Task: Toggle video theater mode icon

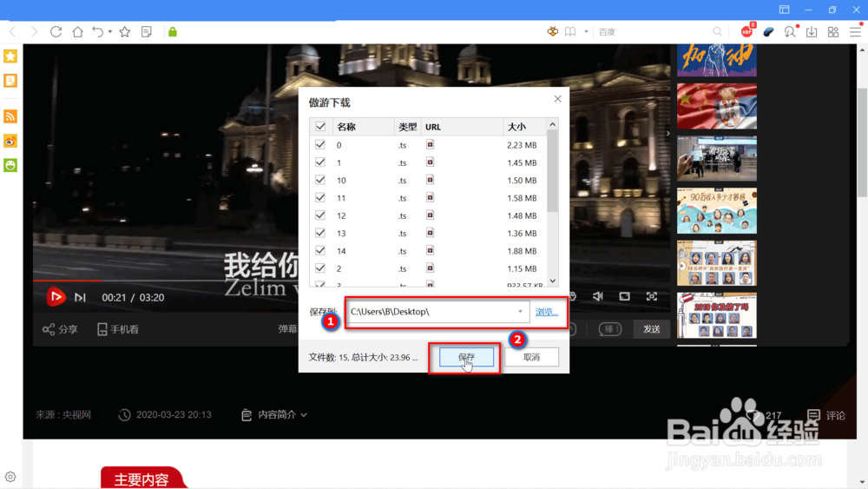Action: click(624, 296)
